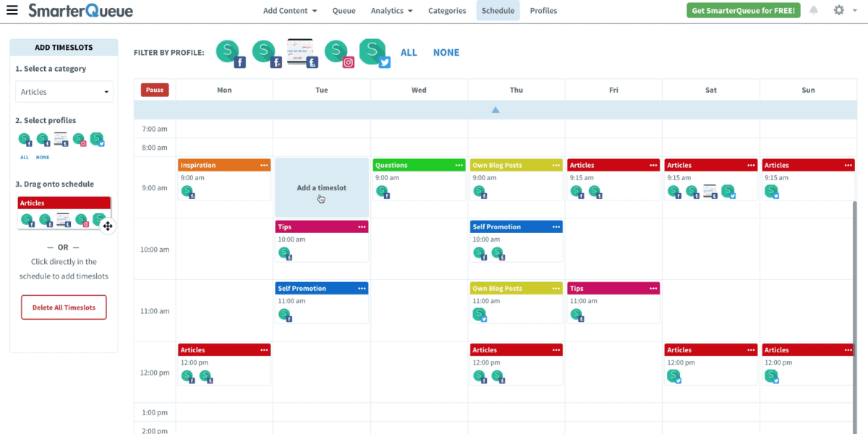Open options menu on Wednesday Questions timeslot
Image resolution: width=868 pixels, height=434 pixels.
point(459,165)
